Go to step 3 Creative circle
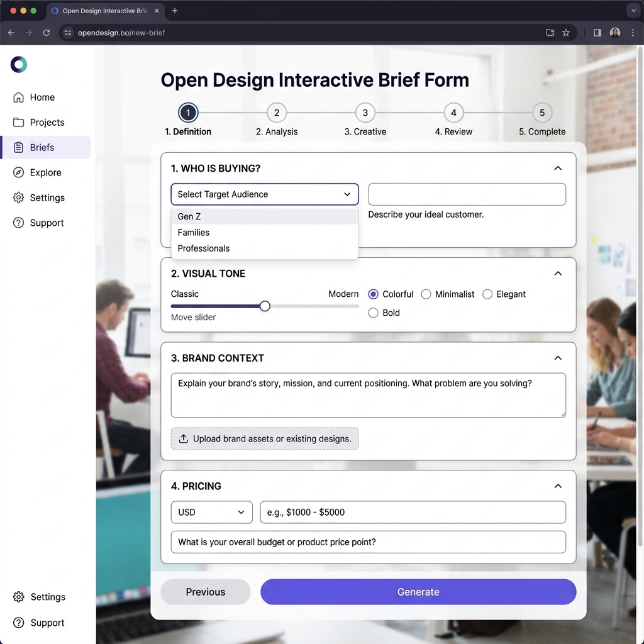 tap(365, 113)
